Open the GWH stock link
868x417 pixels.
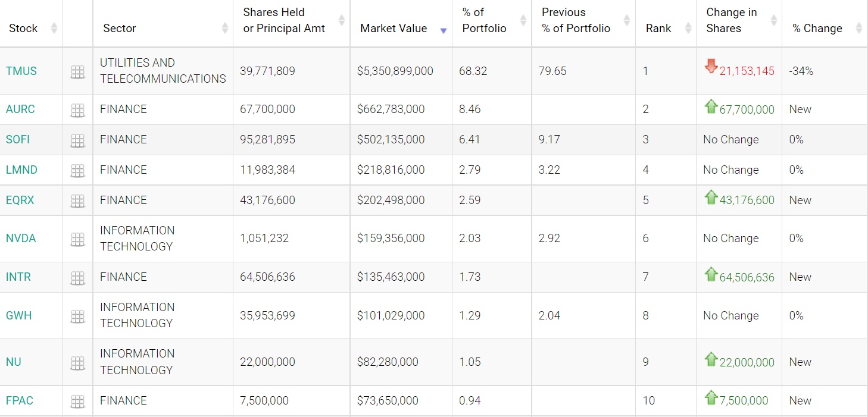coord(19,315)
